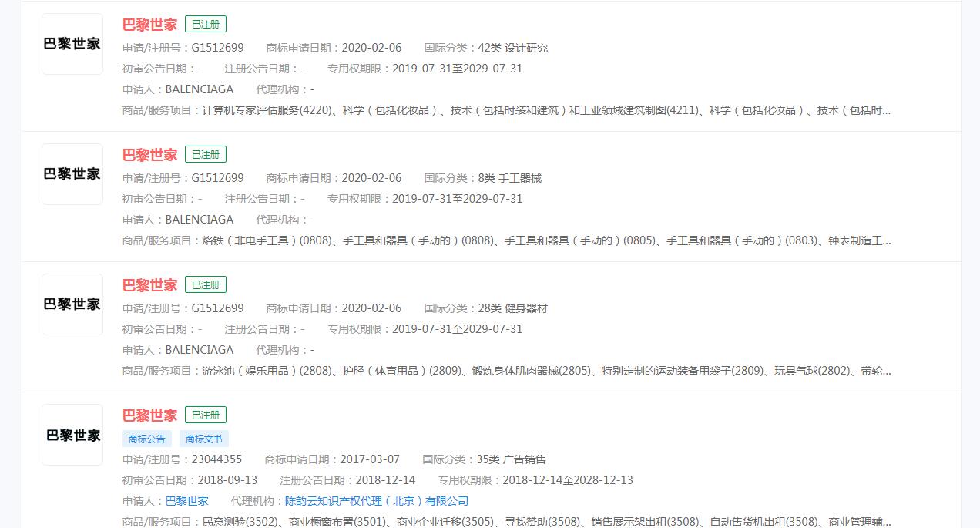
Task: Click 国际分类 28类 健身器材 text
Action: click(513, 308)
